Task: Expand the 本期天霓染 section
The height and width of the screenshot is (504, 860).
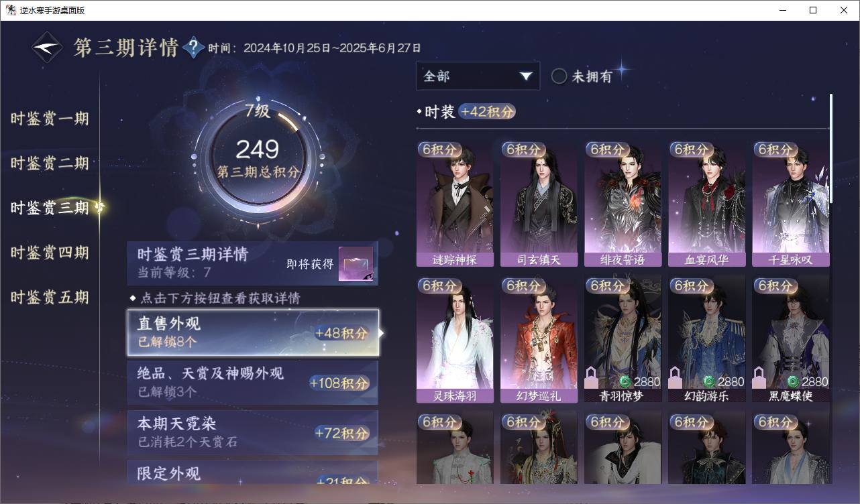Action: tap(253, 433)
